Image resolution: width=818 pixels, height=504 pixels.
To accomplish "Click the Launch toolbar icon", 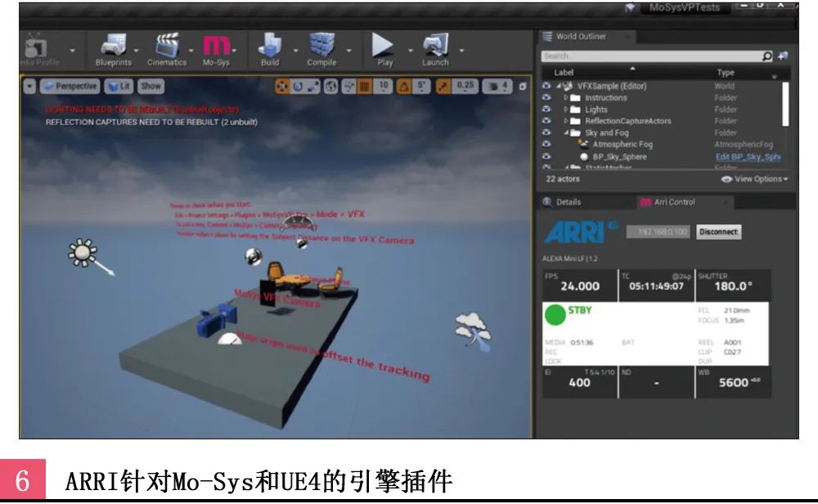I will [435, 46].
